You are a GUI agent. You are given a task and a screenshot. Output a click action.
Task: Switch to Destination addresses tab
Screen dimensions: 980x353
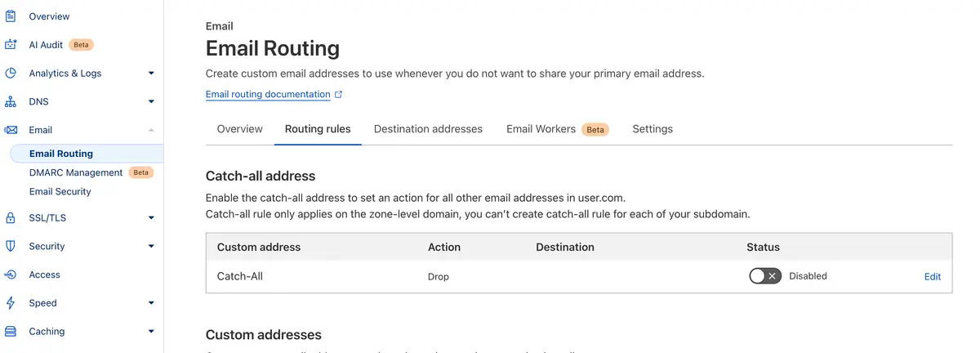pos(428,129)
